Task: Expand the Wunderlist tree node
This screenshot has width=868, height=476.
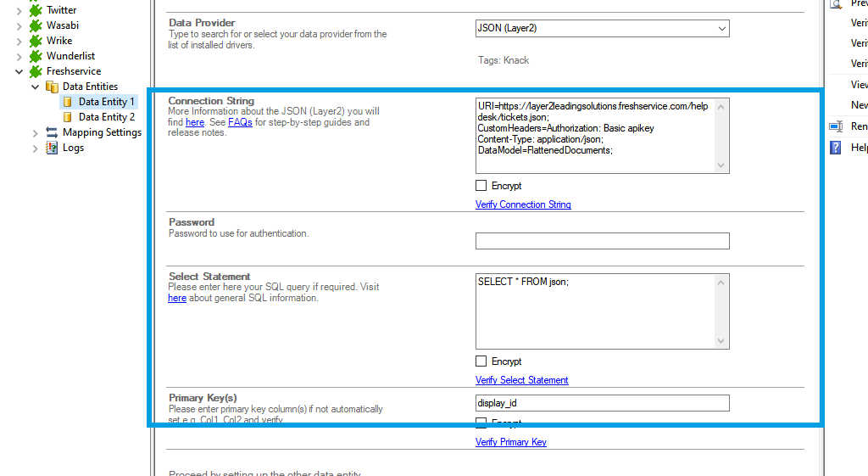Action: [x=19, y=56]
